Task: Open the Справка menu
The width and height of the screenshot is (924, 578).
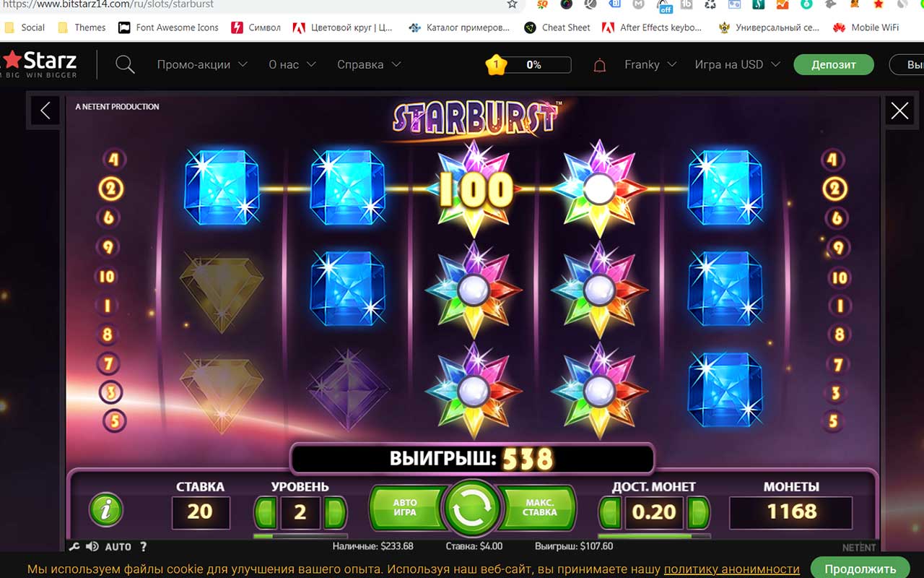Action: pyautogui.click(x=368, y=64)
